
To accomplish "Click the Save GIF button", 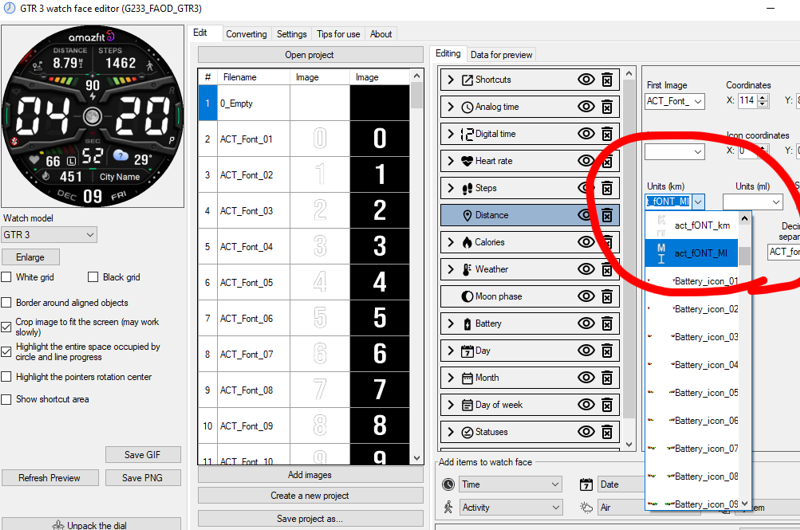I will [143, 455].
